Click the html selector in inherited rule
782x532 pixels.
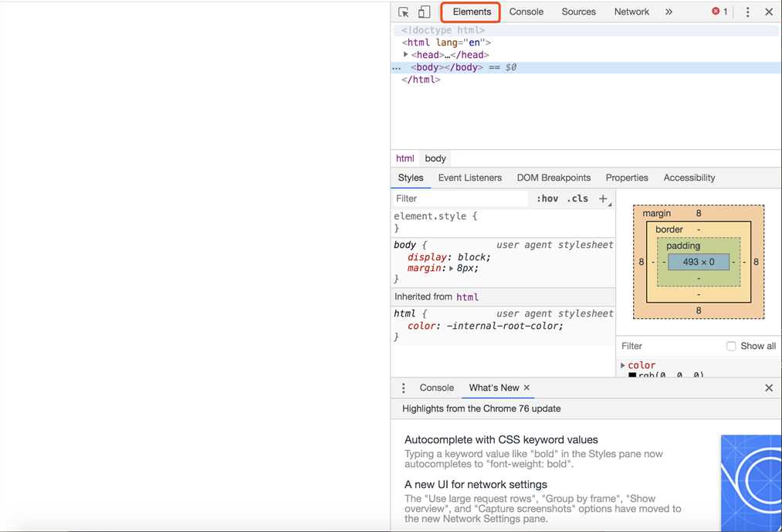[x=405, y=314]
